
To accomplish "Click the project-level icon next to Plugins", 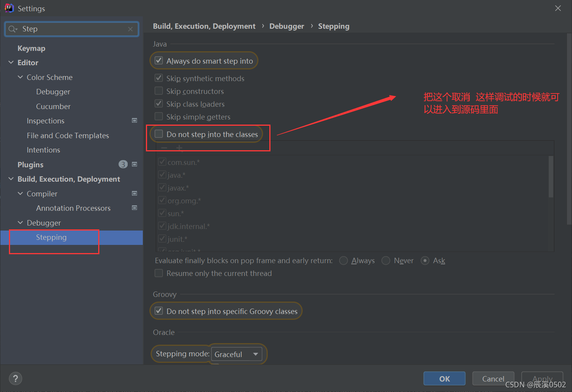I will [135, 165].
